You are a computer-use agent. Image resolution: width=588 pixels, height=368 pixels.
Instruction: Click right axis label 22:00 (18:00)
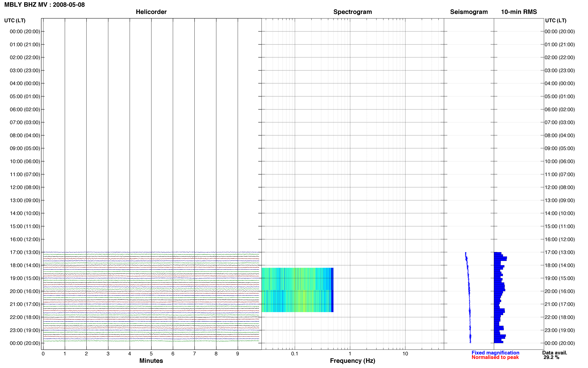coord(560,317)
